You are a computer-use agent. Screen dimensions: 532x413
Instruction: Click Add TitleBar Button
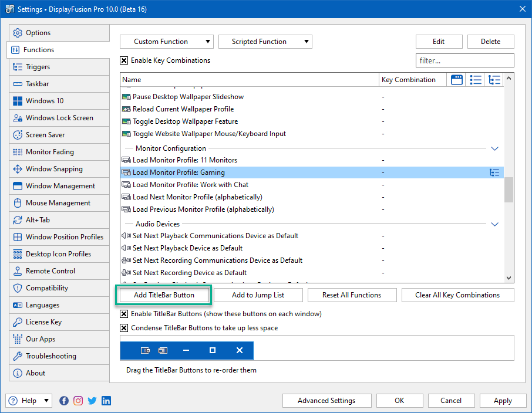[x=164, y=295]
